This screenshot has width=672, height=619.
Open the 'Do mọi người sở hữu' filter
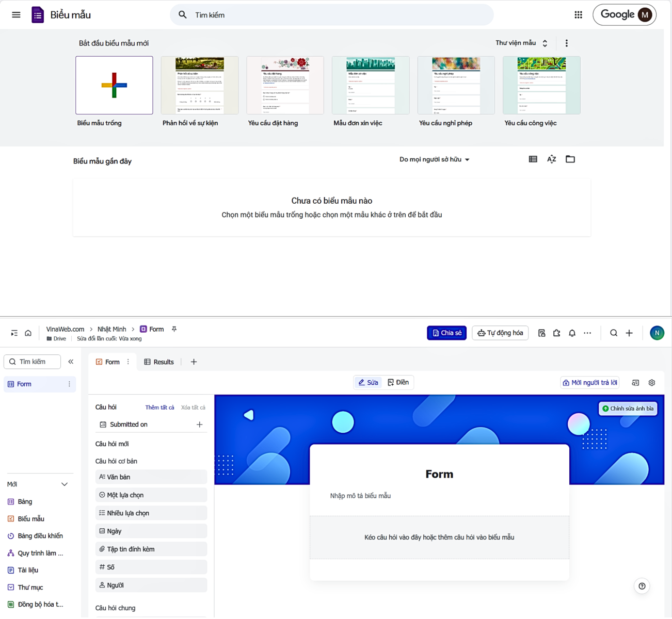click(434, 159)
